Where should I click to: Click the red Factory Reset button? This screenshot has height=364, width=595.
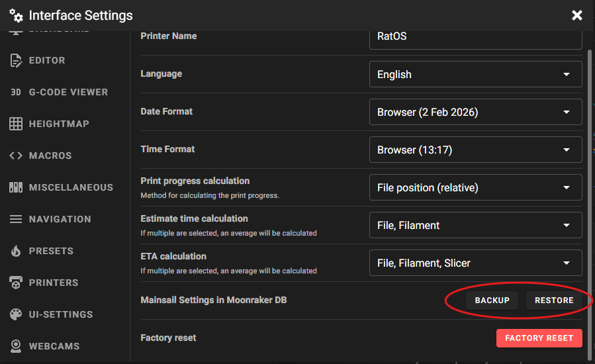pyautogui.click(x=539, y=338)
